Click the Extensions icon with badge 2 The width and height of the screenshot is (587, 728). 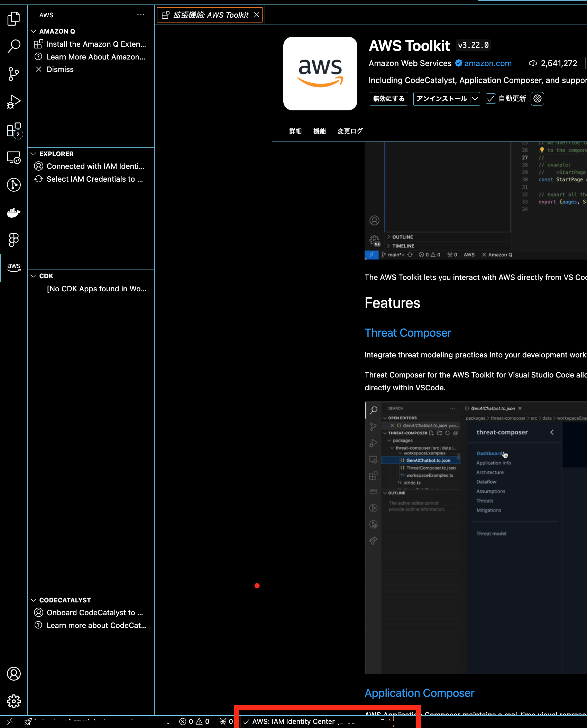pos(14,130)
